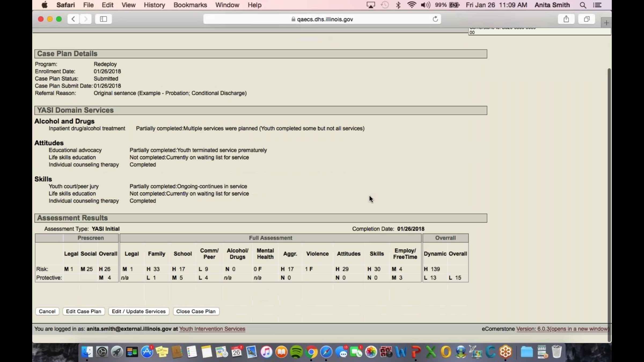The height and width of the screenshot is (362, 644).
Task: Open a new Safari tab
Action: [x=606, y=23]
